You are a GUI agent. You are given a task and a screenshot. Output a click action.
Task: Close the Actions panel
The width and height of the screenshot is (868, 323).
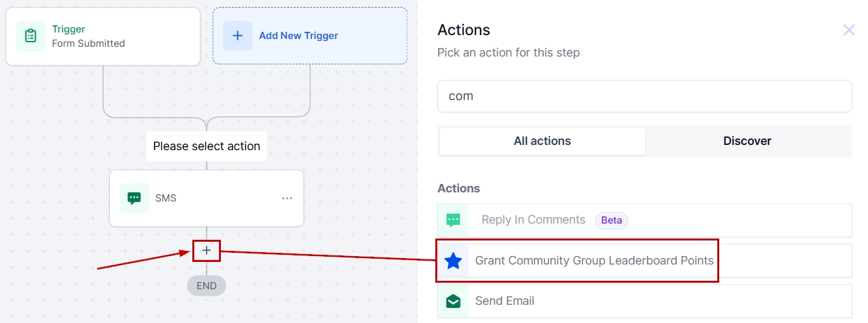[849, 30]
